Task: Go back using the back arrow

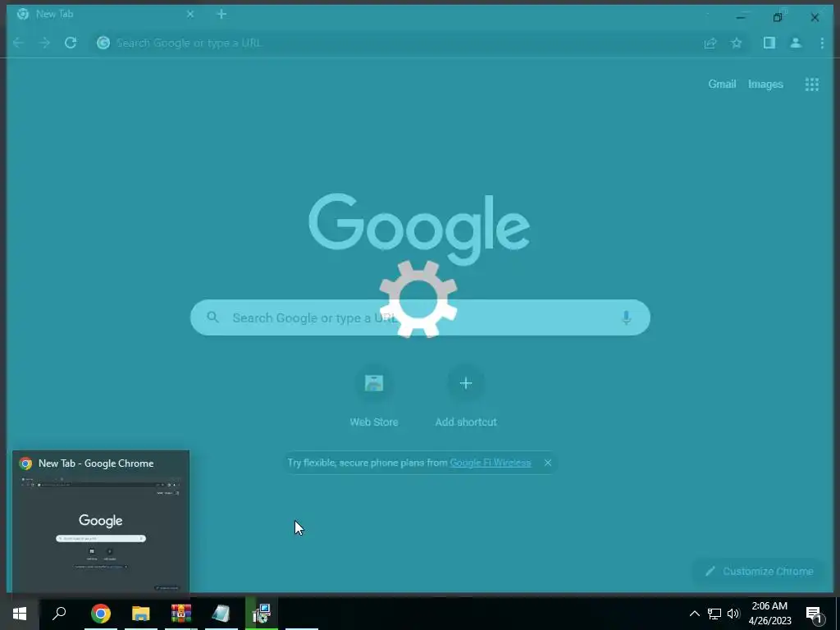Action: click(x=18, y=43)
